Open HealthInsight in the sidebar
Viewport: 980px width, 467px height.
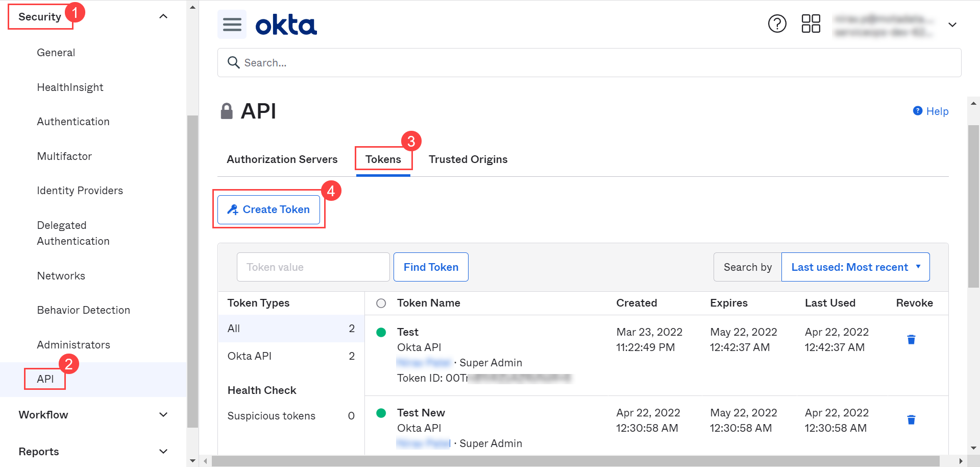pos(70,87)
